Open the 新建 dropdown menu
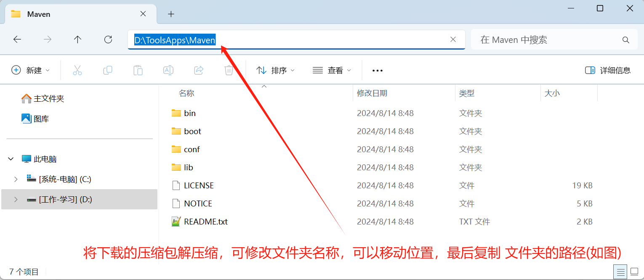This screenshot has height=280, width=644. point(31,70)
